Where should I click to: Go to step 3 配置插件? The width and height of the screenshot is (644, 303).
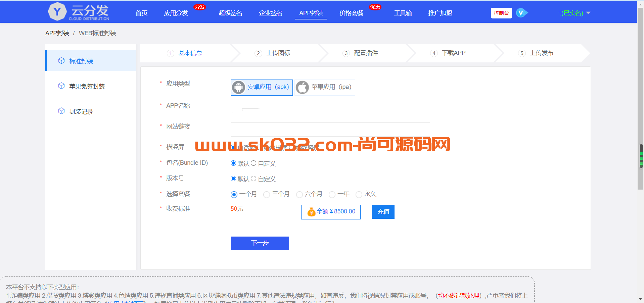pos(360,53)
